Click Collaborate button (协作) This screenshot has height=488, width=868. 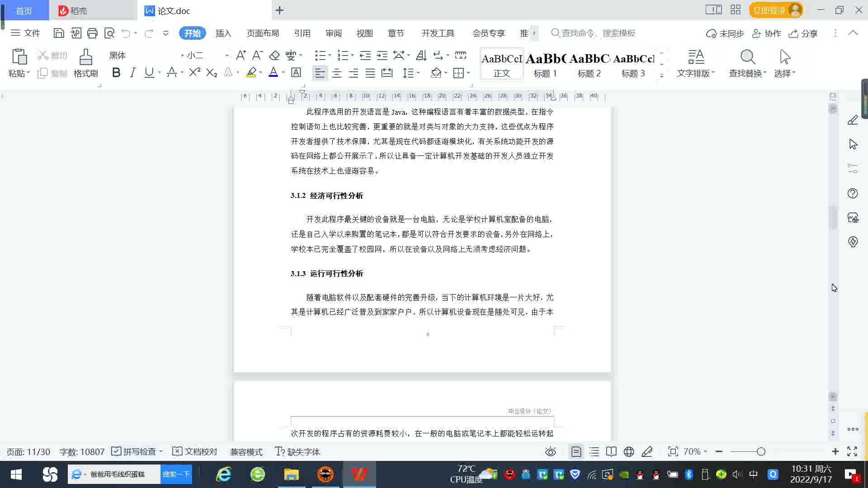click(x=767, y=33)
